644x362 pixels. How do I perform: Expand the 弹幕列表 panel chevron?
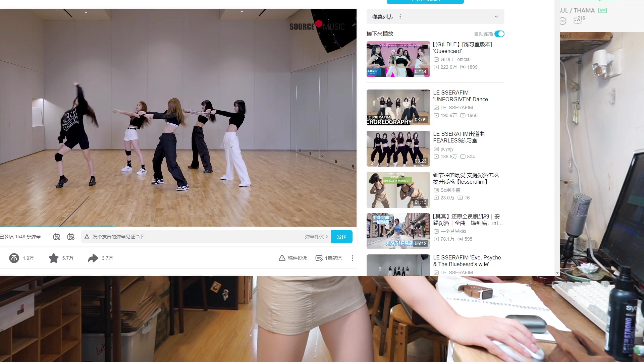click(496, 16)
